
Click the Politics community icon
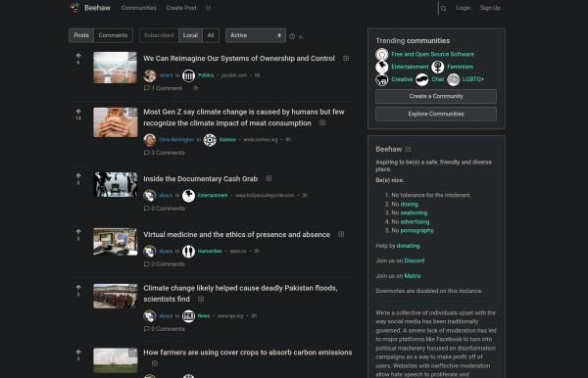tap(188, 75)
